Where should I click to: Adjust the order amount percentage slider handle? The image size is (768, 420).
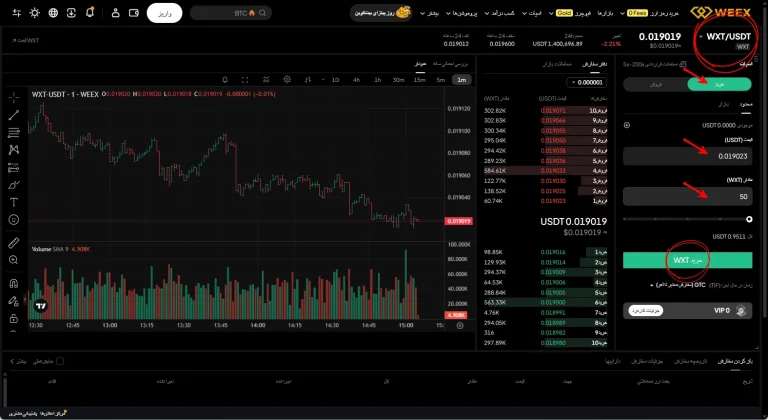[x=748, y=219]
